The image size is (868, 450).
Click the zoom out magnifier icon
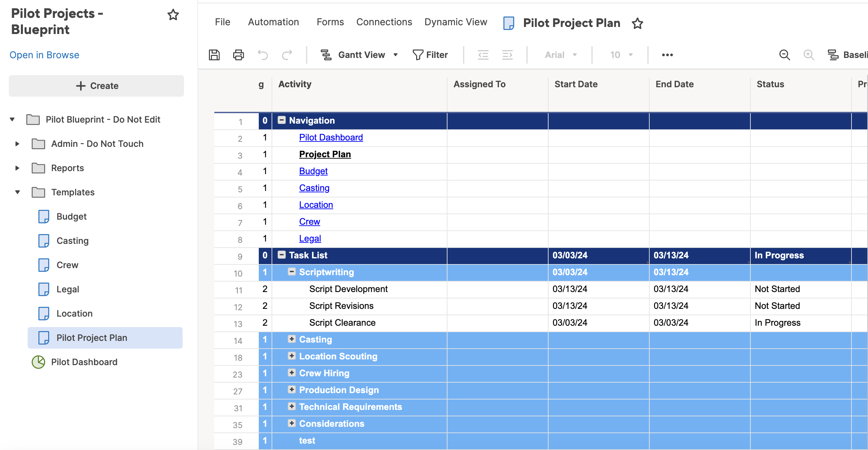[x=784, y=55]
